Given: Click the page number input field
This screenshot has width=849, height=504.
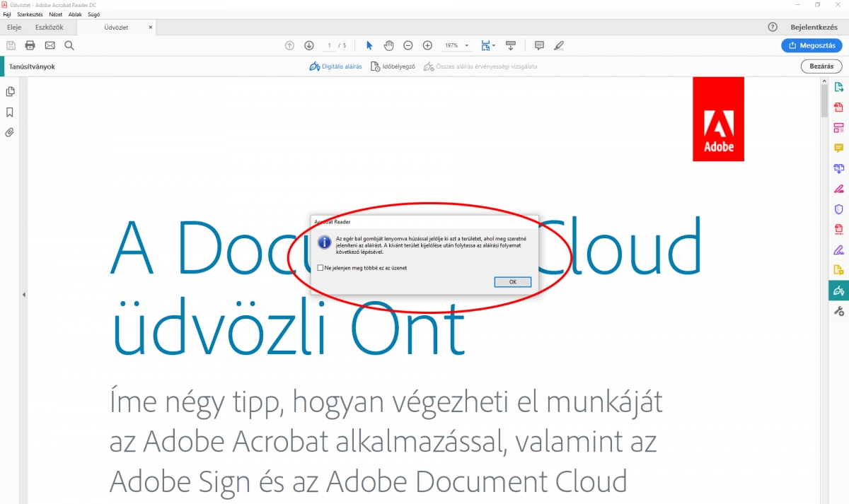Looking at the screenshot, I should tap(330, 45).
